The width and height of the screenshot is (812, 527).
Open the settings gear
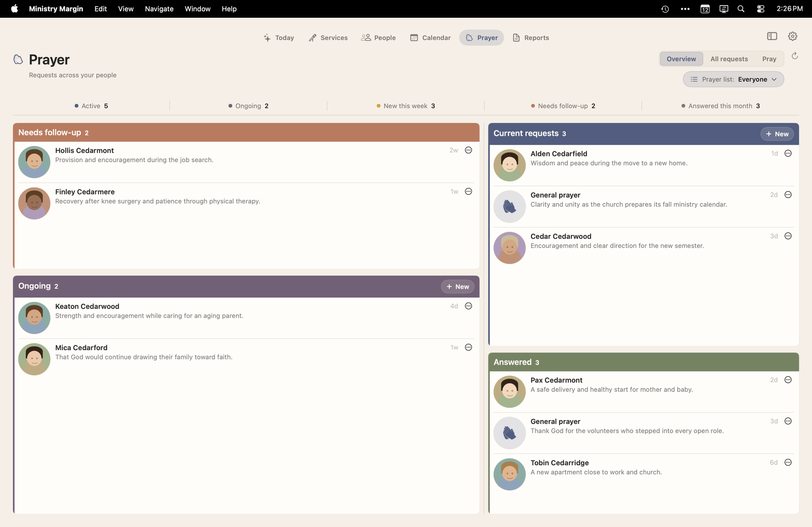click(x=792, y=36)
